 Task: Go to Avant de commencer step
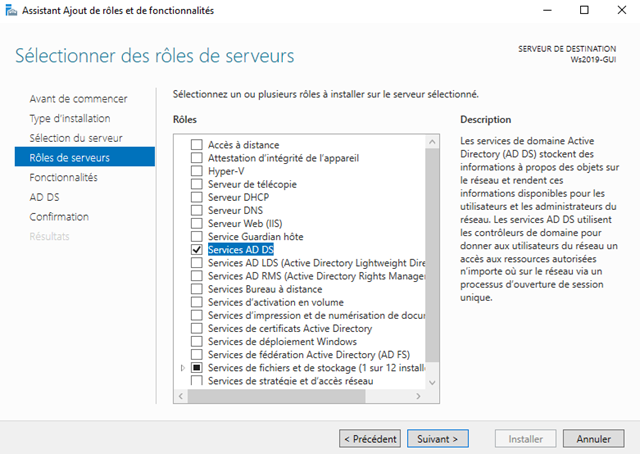78,99
